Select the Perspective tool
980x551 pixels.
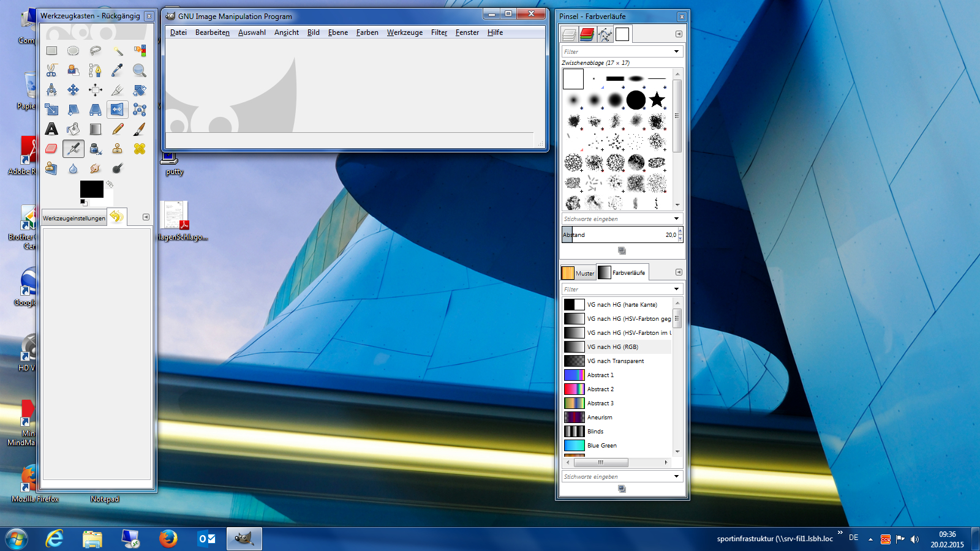point(96,110)
